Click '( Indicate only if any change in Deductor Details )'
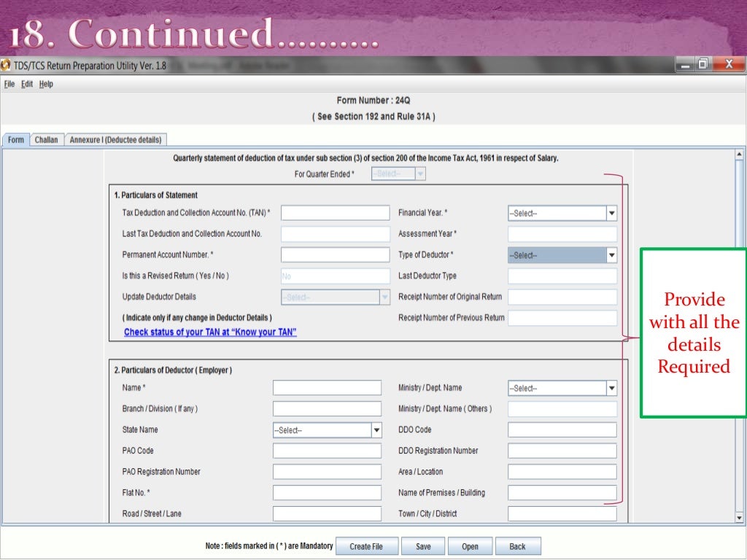Screen dimensions: 747x560 [197, 318]
